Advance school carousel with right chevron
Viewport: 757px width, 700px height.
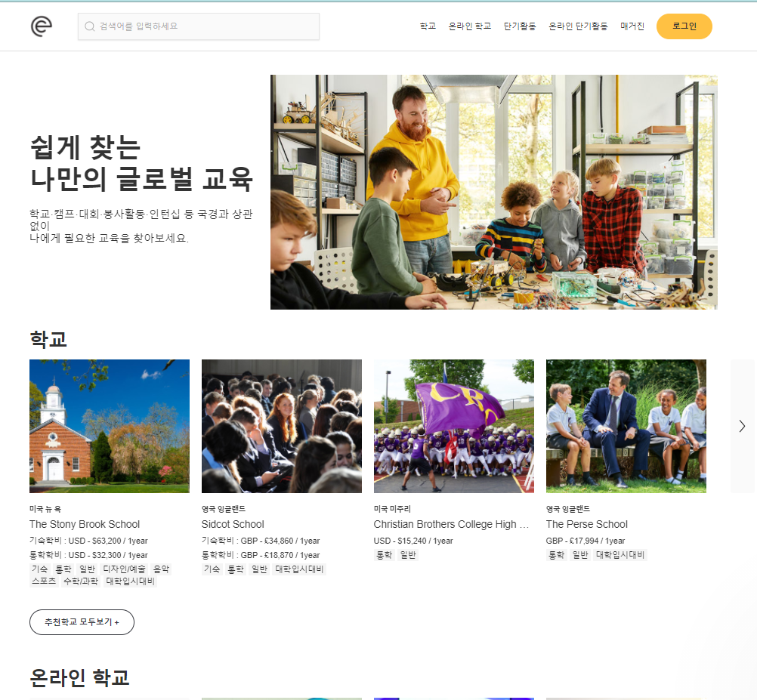click(742, 426)
